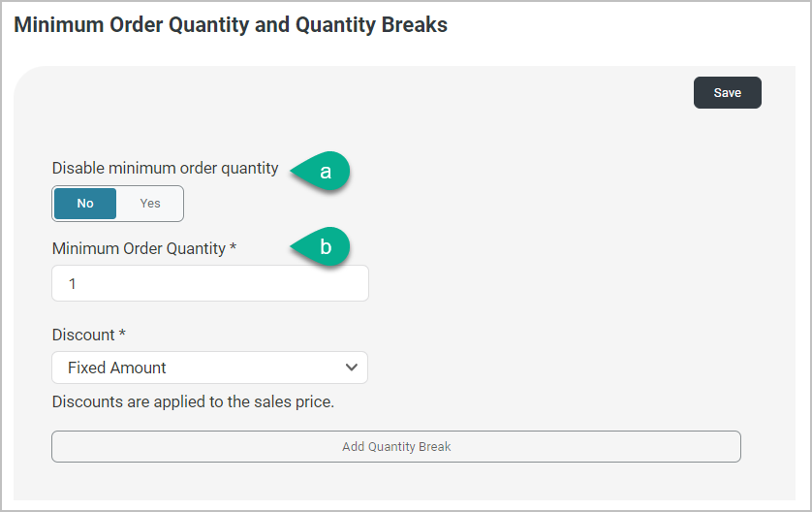This screenshot has height=512, width=812.
Task: Click the "Discounts are applied to the sales price" note
Action: pos(193,401)
